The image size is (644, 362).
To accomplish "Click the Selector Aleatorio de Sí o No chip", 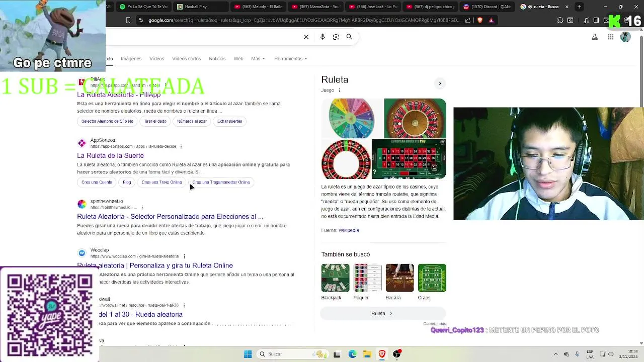I will point(107,121).
